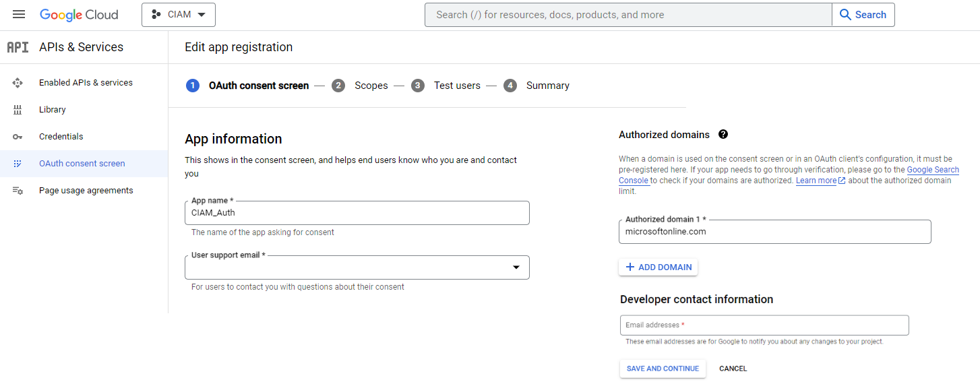
Task: Click the Enabled APIs & services icon
Action: [x=18, y=83]
